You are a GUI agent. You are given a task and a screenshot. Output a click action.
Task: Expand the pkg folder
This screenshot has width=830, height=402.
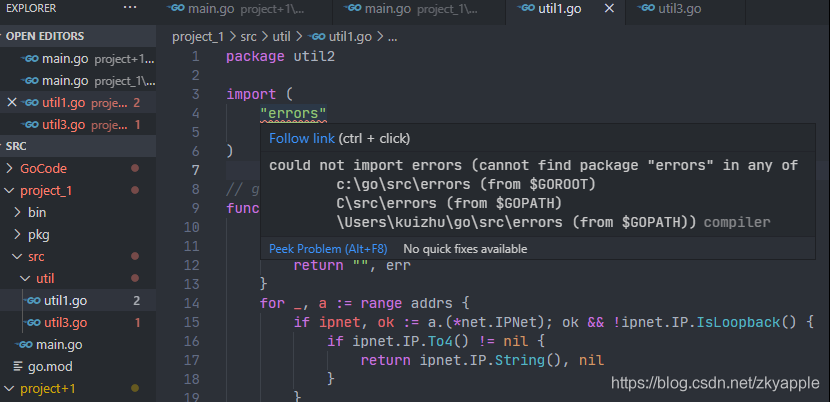tap(78, 235)
